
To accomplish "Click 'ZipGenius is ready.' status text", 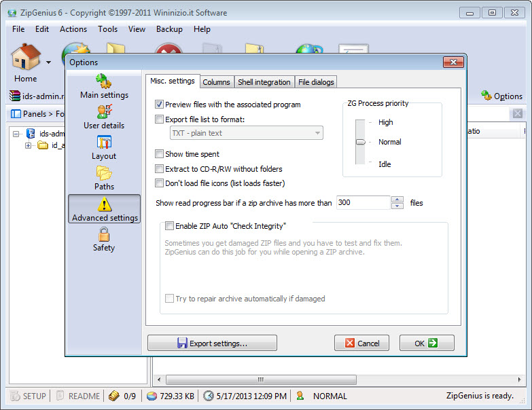I will click(480, 396).
